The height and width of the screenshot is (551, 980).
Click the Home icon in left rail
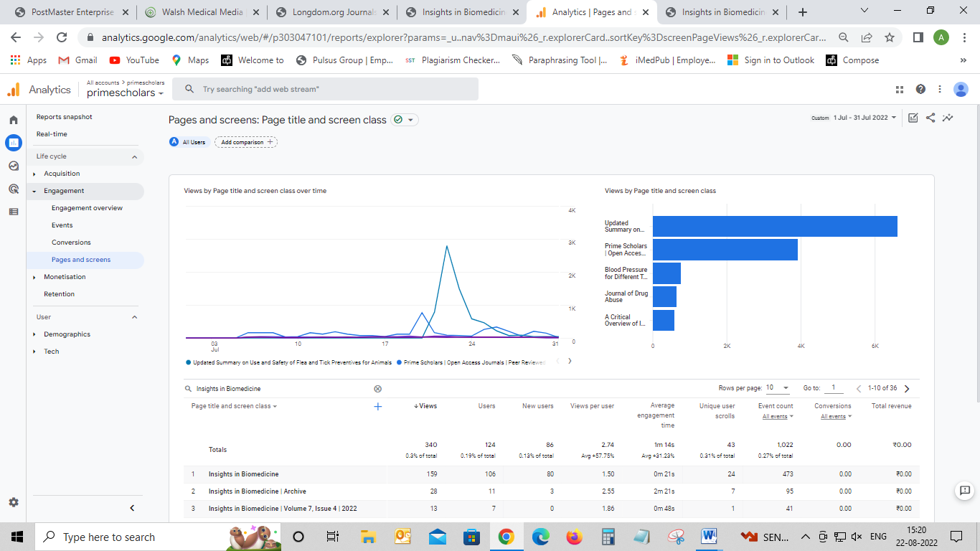[14, 120]
